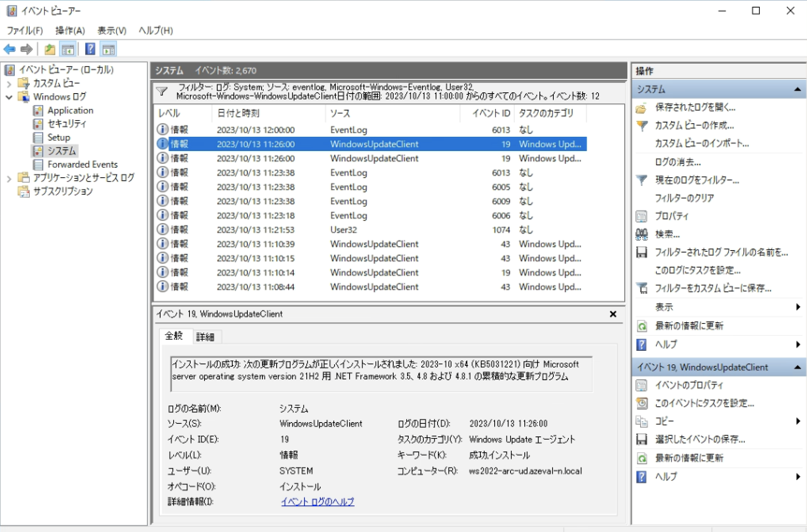Select EventLog event 6009 row
This screenshot has height=532, width=807.
[371, 201]
